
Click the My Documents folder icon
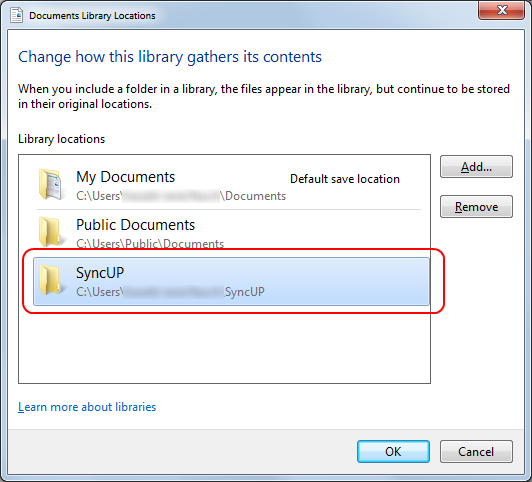click(51, 185)
